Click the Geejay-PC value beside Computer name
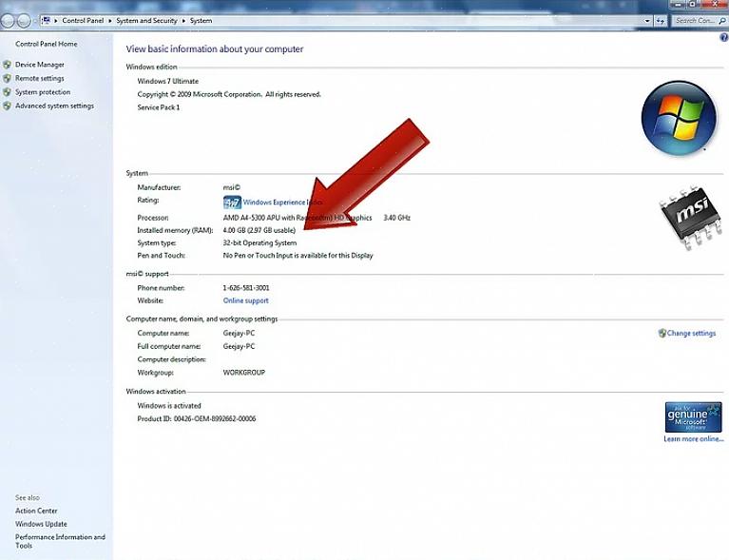Viewport: 729px width, 560px height. [239, 333]
